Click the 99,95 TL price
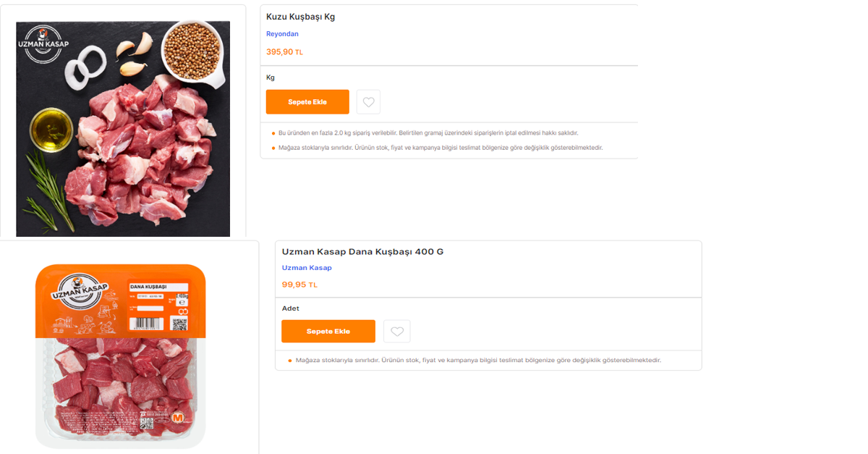Image resolution: width=868 pixels, height=454 pixels. (299, 285)
